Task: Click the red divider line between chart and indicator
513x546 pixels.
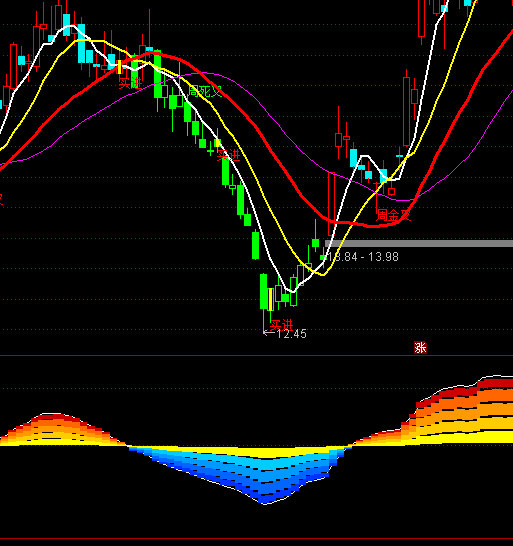Action: (x=256, y=356)
